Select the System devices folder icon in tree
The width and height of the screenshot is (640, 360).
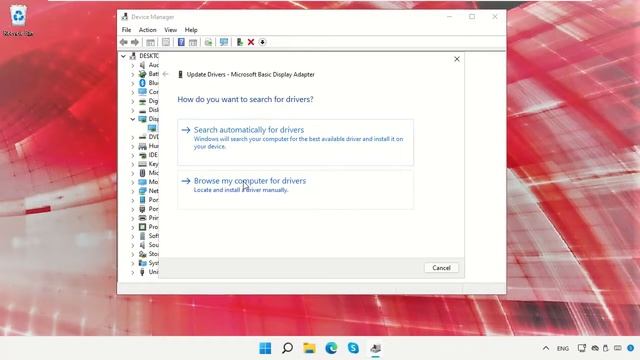coord(142,263)
